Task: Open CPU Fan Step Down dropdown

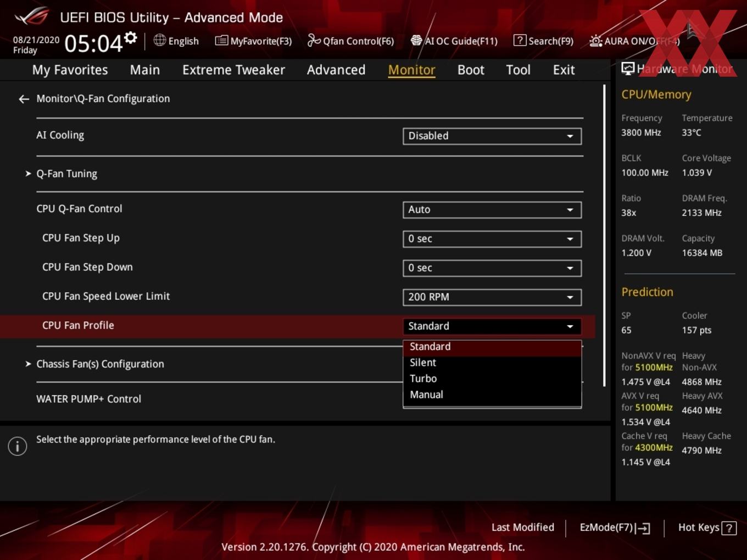Action: [x=492, y=268]
